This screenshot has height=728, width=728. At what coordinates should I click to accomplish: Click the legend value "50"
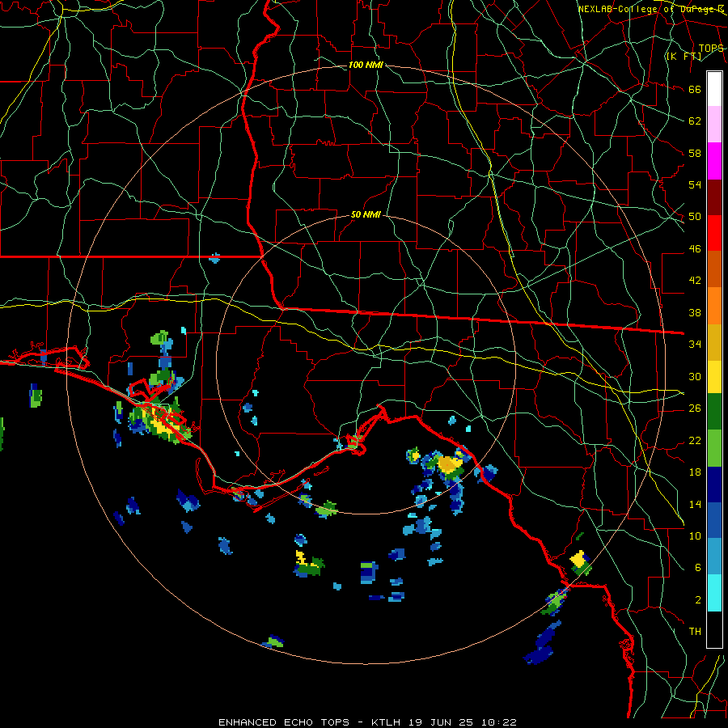(x=695, y=217)
